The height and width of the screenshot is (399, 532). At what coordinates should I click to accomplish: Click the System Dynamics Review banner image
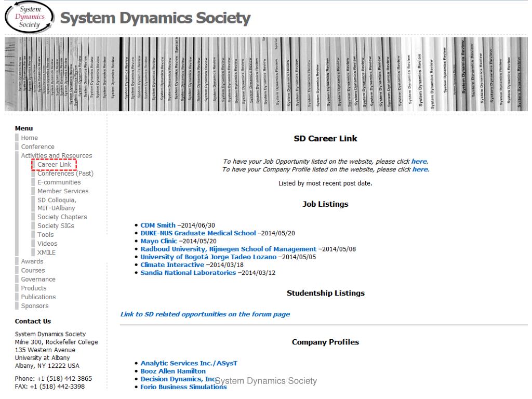(x=266, y=74)
